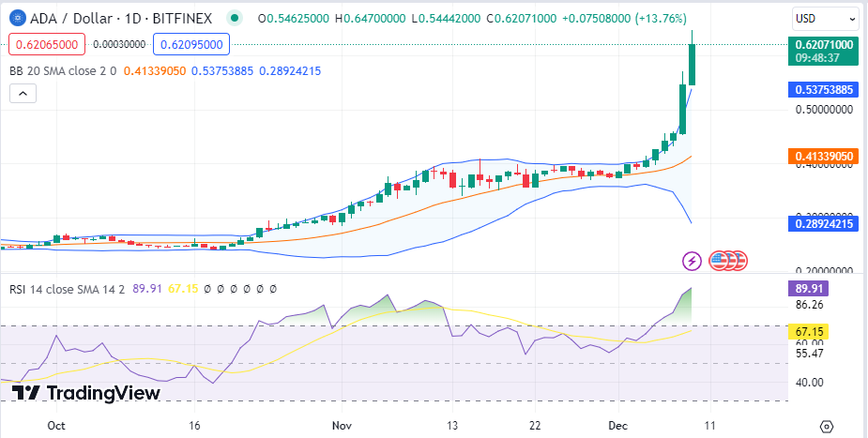Click the BB basis value 0.41339050 in legend
The height and width of the screenshot is (438, 868).
click(155, 70)
